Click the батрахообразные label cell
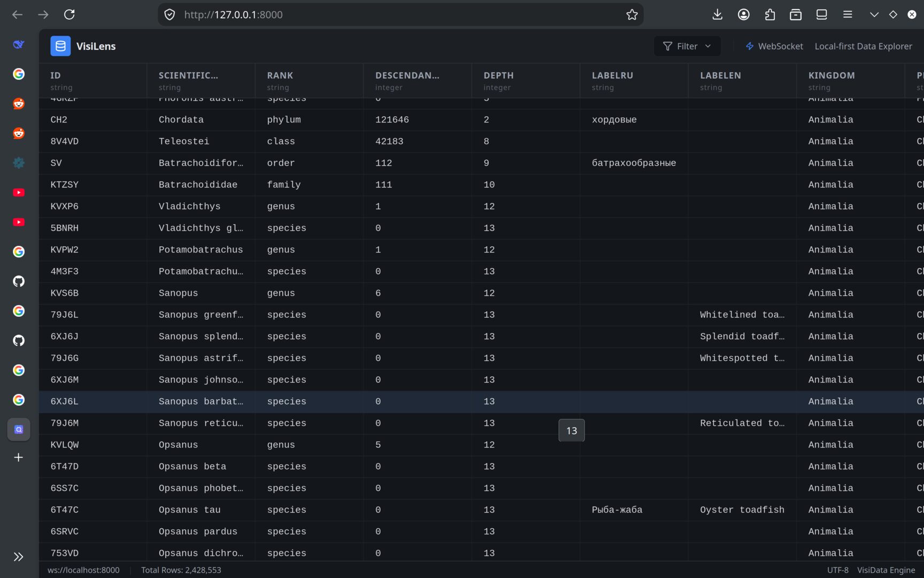This screenshot has width=924, height=578. click(x=634, y=163)
